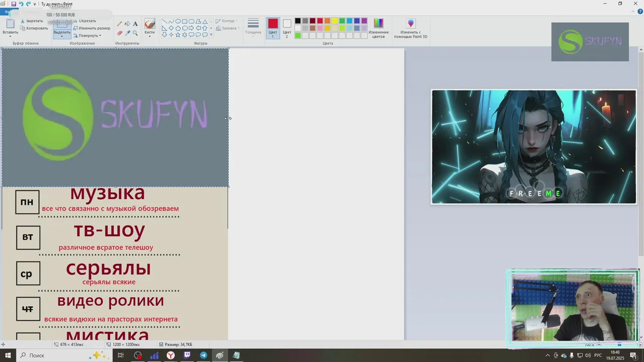Choose the five-point star shape
Screen dimensions: 644x362
178,35
